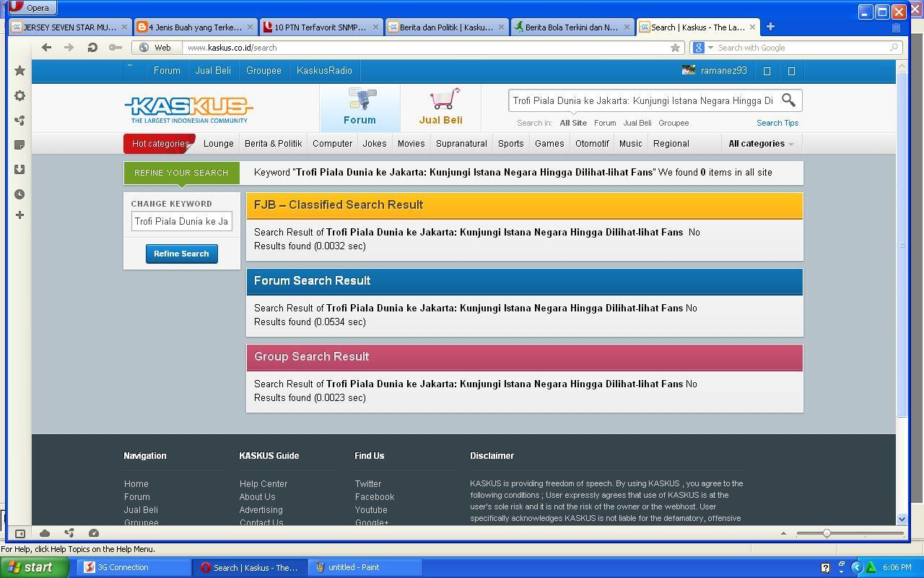This screenshot has height=578, width=924.
Task: Open the Opera main menu button
Action: (x=32, y=8)
